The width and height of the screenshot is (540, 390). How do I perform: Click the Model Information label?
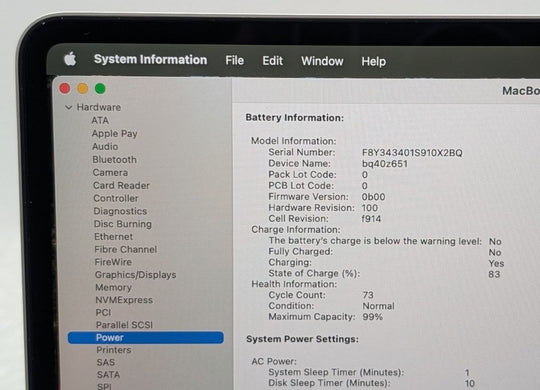293,141
